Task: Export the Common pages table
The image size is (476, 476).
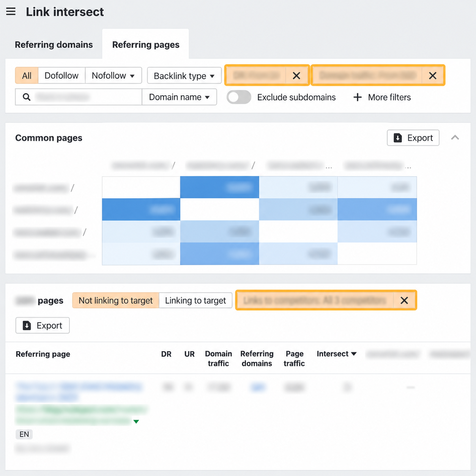Action: coord(413,138)
